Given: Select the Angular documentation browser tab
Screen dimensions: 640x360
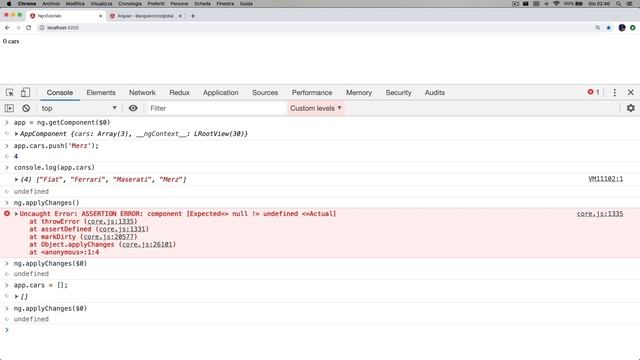Looking at the screenshot, I should coord(146,16).
